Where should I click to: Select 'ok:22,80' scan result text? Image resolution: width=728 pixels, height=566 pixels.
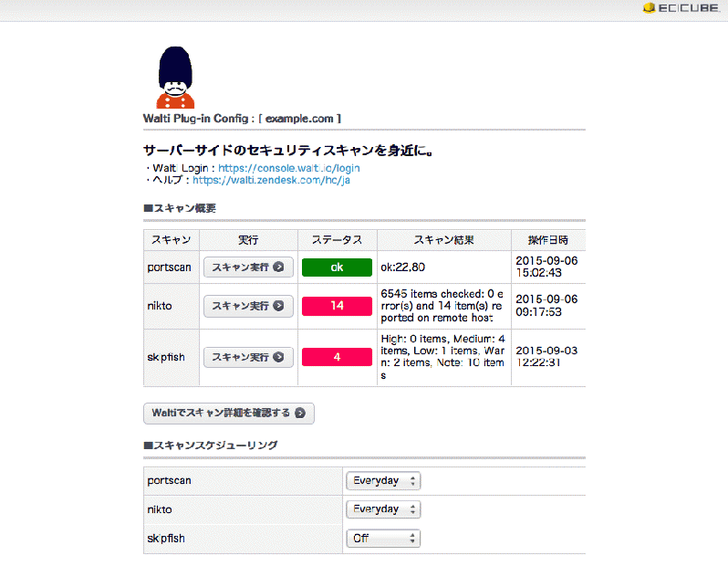coord(403,267)
